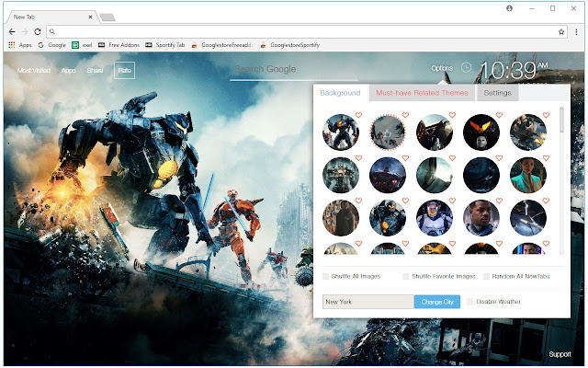Click the browser forward arrow
This screenshot has width=588, height=368.
click(25, 32)
